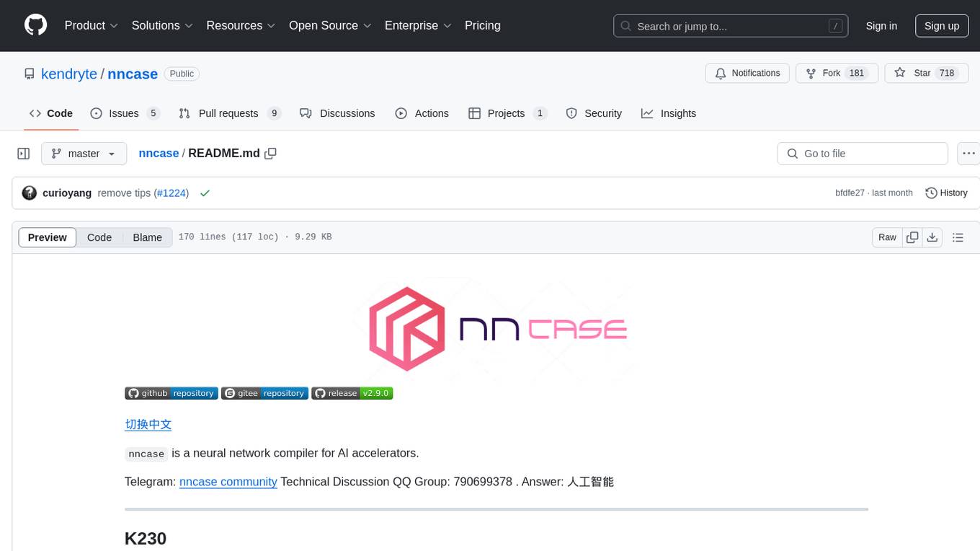The height and width of the screenshot is (551, 980).
Task: Click the Notifications bell button
Action: point(748,74)
